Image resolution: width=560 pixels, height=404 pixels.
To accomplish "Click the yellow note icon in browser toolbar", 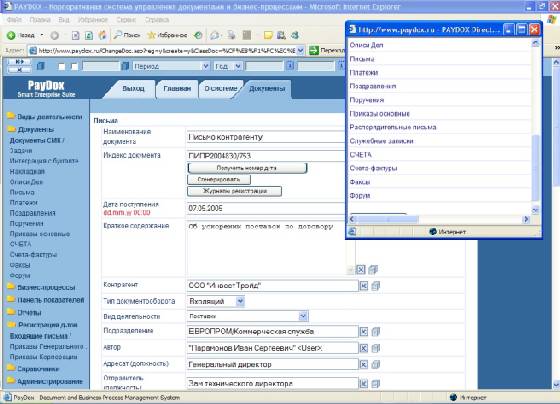I will pos(268,35).
